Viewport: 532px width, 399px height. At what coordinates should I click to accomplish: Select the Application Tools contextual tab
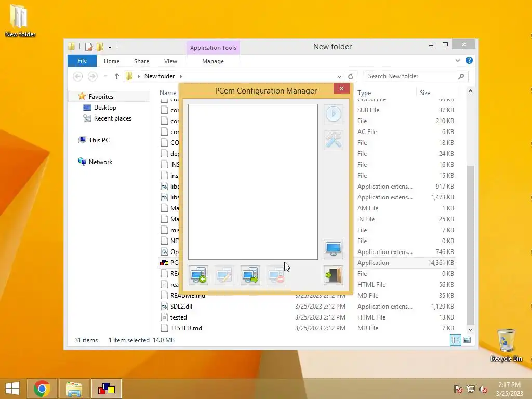213,48
